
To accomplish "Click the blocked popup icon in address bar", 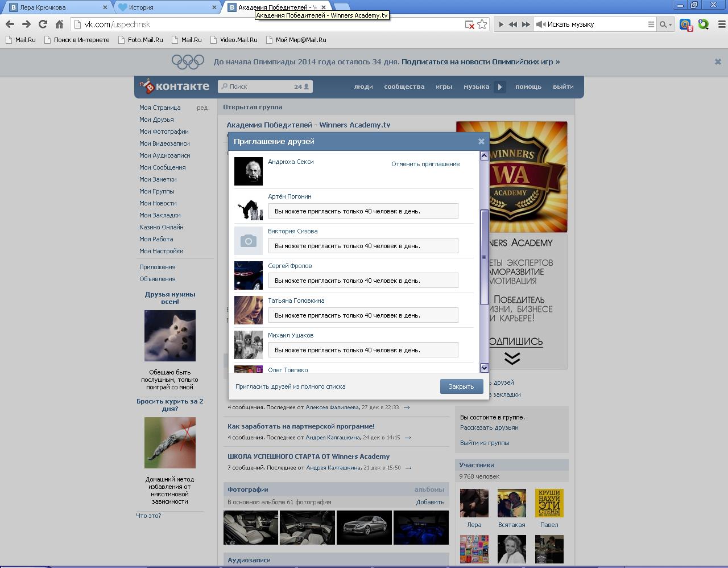I will (x=469, y=24).
